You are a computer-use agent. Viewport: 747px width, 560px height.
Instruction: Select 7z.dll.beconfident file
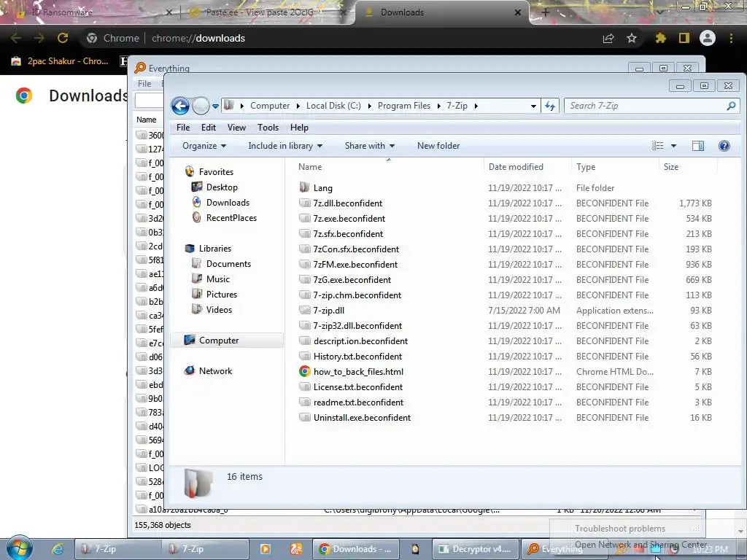[x=348, y=203]
